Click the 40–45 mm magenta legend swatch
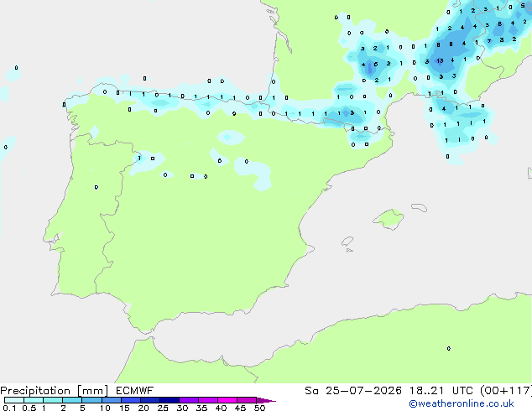The image size is (532, 411). (x=227, y=400)
